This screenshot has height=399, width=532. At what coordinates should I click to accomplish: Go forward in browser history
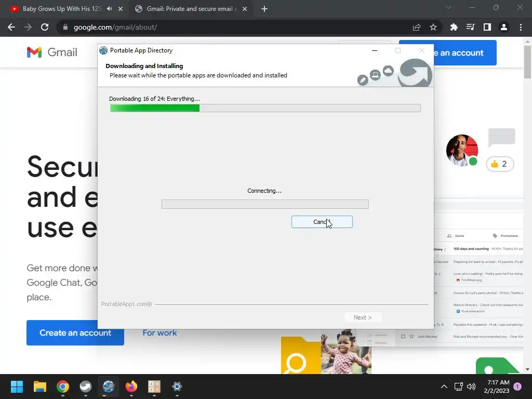click(28, 27)
